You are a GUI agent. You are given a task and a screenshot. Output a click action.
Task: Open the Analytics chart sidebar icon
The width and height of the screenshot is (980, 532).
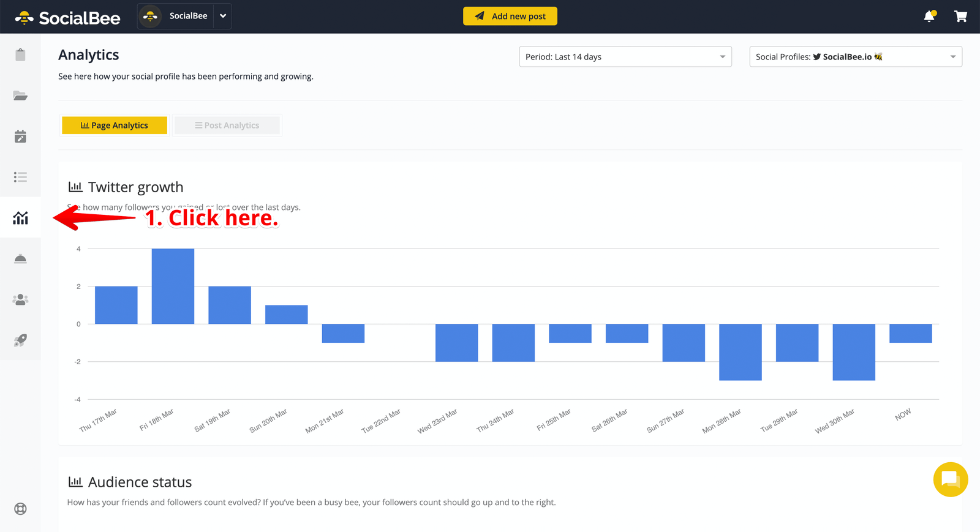point(20,217)
